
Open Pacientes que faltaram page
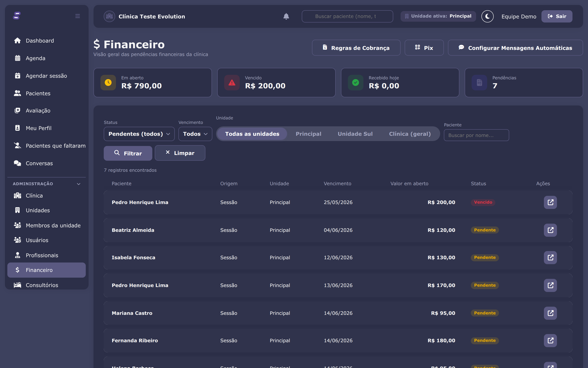(x=46, y=146)
